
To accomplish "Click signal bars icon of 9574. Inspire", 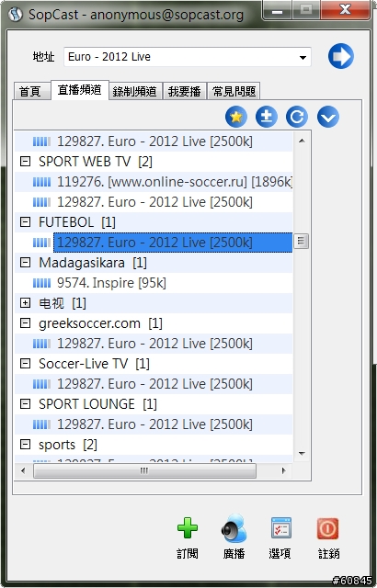I will [41, 283].
